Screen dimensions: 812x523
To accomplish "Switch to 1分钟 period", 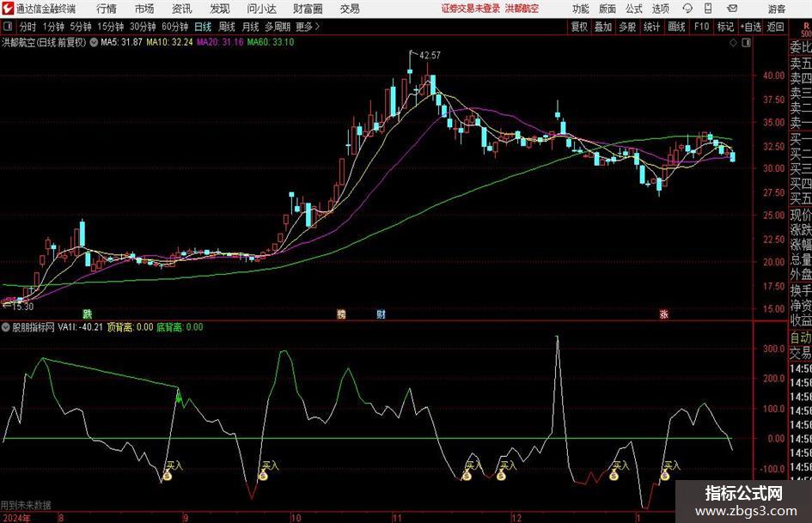I will point(53,27).
